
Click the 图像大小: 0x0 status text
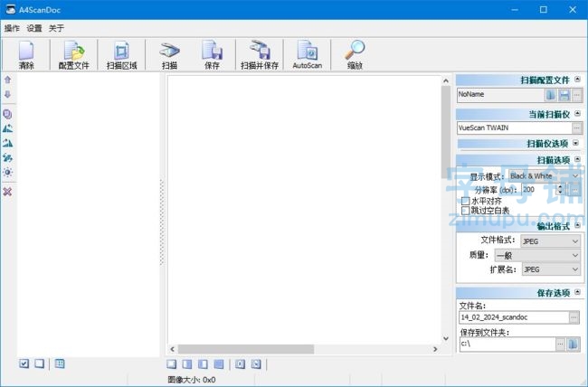[x=192, y=380]
